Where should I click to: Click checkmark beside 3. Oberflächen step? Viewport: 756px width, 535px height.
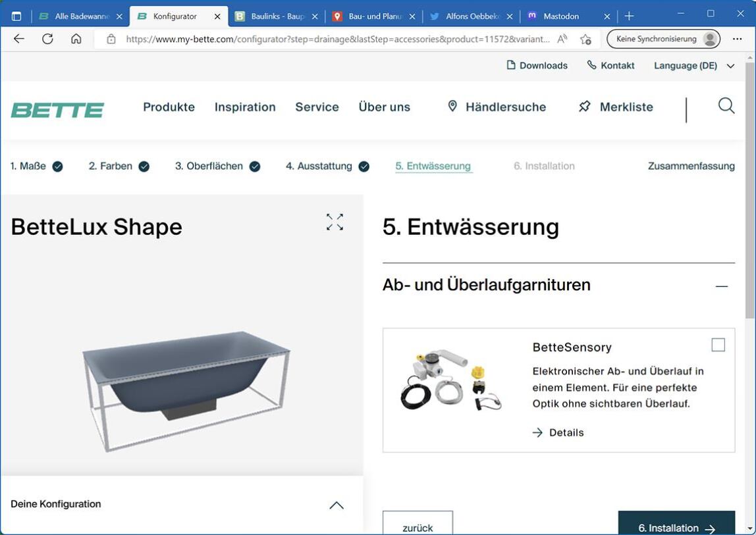point(255,166)
